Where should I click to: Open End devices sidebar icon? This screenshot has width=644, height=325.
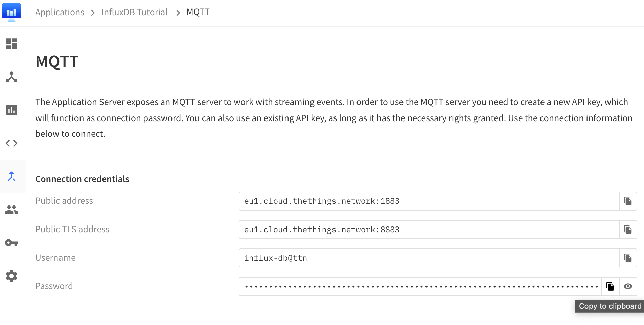point(11,77)
